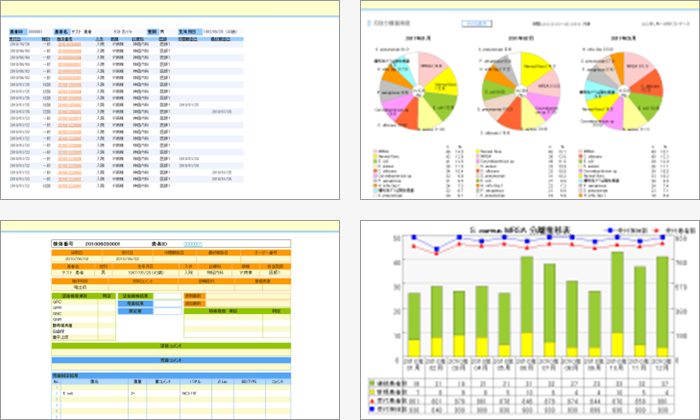Viewport: 700px width, 420px height.
Task: Click red series entry in top chart legend
Action: 674,230
